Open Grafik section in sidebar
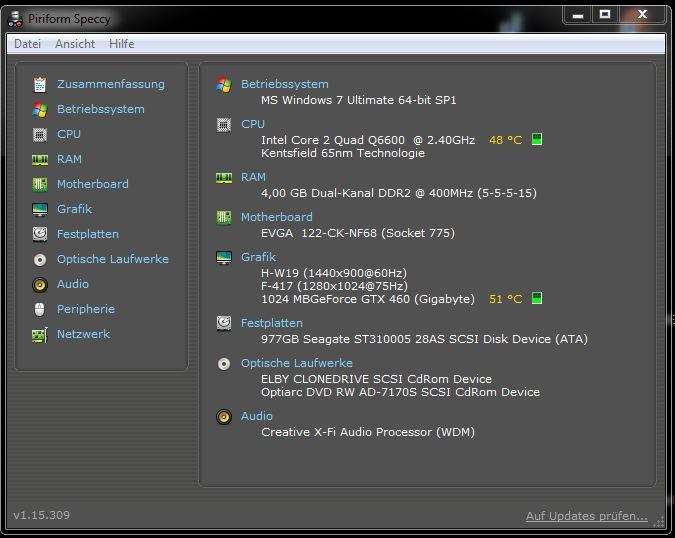 pyautogui.click(x=74, y=209)
